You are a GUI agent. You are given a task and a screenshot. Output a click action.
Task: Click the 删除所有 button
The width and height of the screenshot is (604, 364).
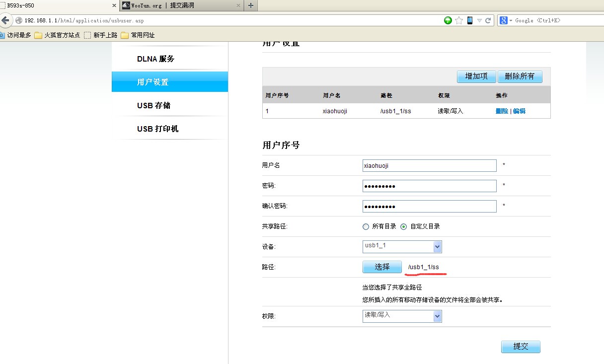[520, 76]
